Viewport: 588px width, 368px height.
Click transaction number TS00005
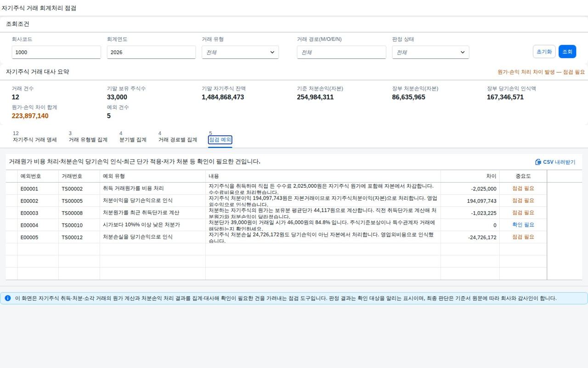[72, 201]
